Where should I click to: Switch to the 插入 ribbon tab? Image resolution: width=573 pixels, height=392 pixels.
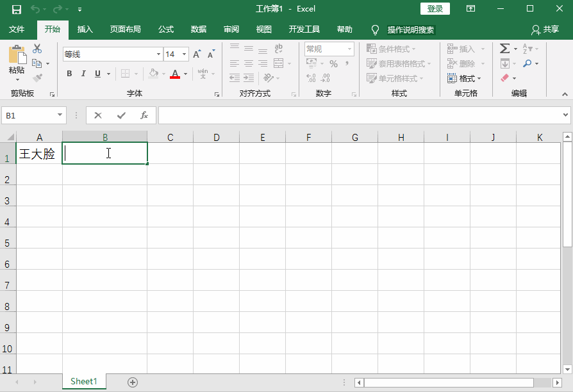pyautogui.click(x=87, y=29)
